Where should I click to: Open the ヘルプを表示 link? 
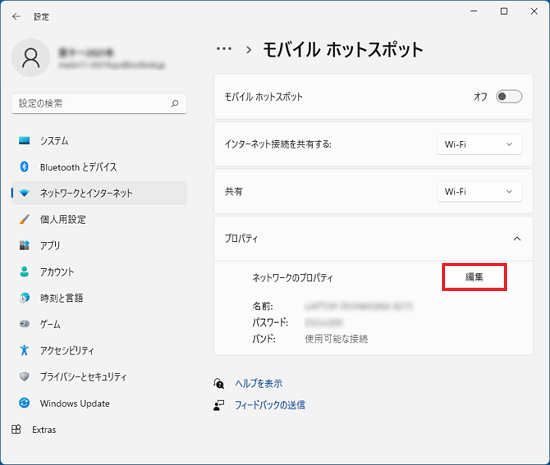pos(259,383)
